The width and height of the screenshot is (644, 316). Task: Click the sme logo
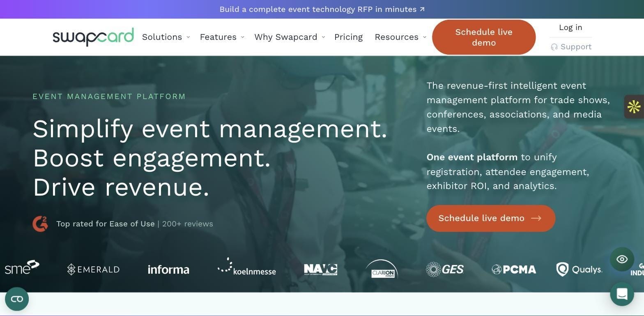pyautogui.click(x=22, y=268)
